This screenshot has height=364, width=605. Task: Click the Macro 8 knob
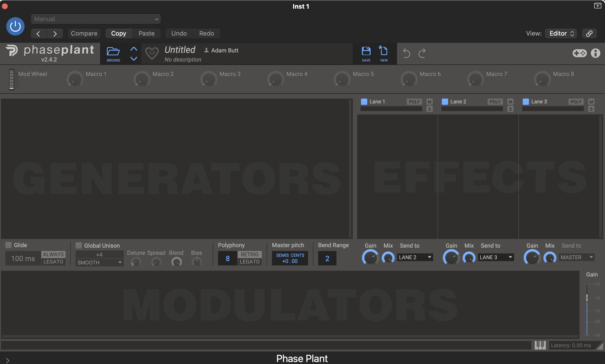tap(542, 79)
